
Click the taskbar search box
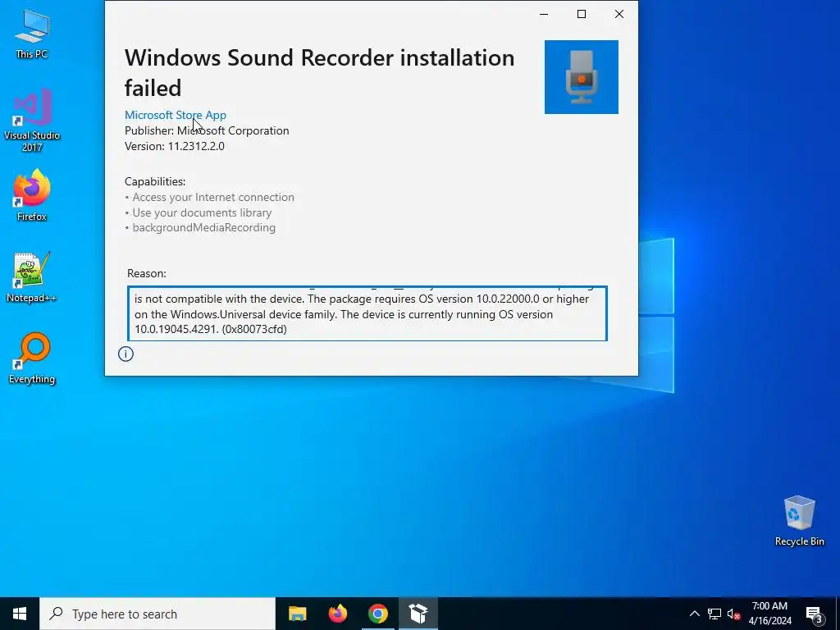157,614
